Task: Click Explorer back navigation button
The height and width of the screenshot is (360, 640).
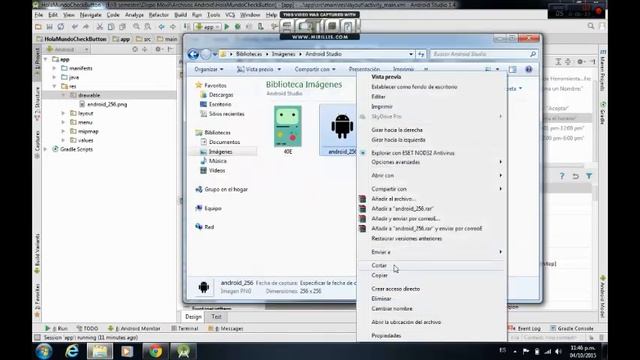Action: point(193,54)
